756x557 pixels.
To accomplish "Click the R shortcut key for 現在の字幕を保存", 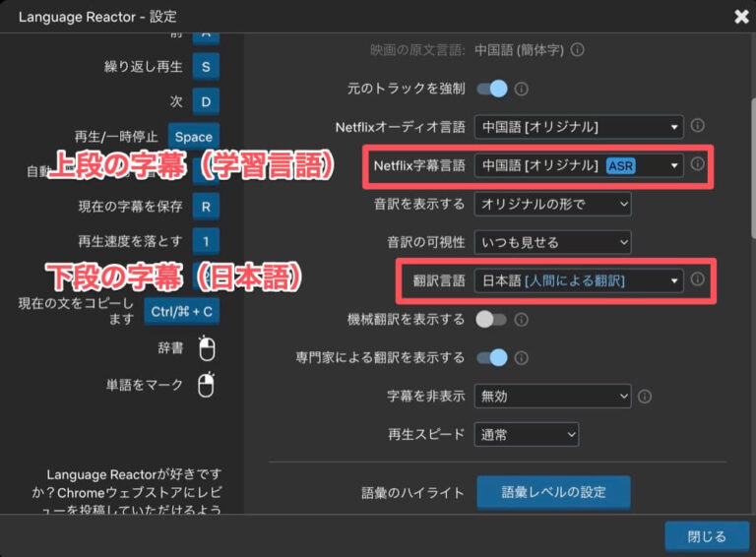I will pos(206,207).
